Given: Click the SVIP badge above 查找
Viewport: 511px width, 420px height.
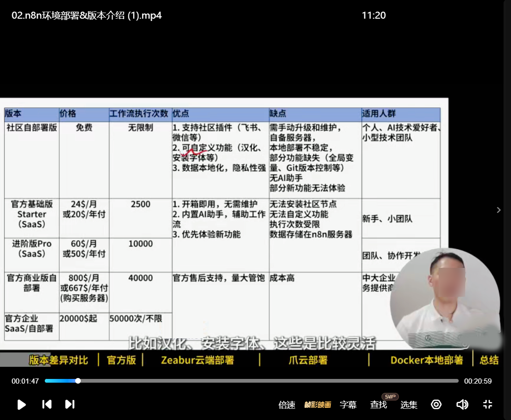Looking at the screenshot, I should (x=390, y=396).
